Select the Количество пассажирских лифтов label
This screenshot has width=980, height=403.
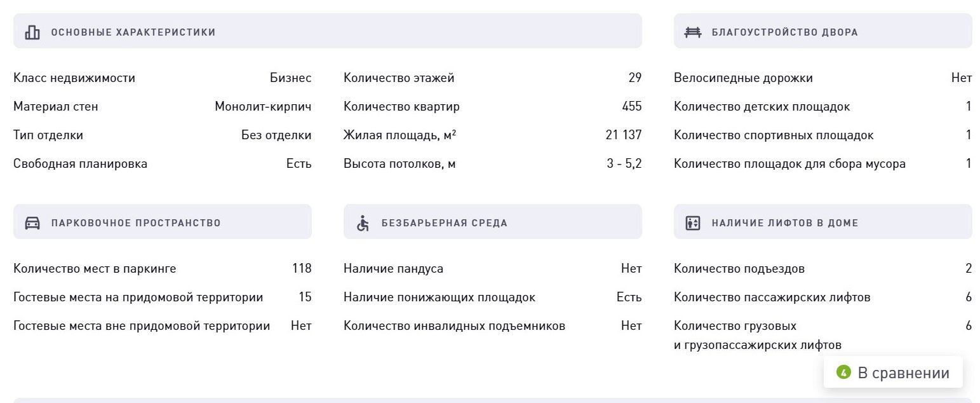(x=772, y=297)
